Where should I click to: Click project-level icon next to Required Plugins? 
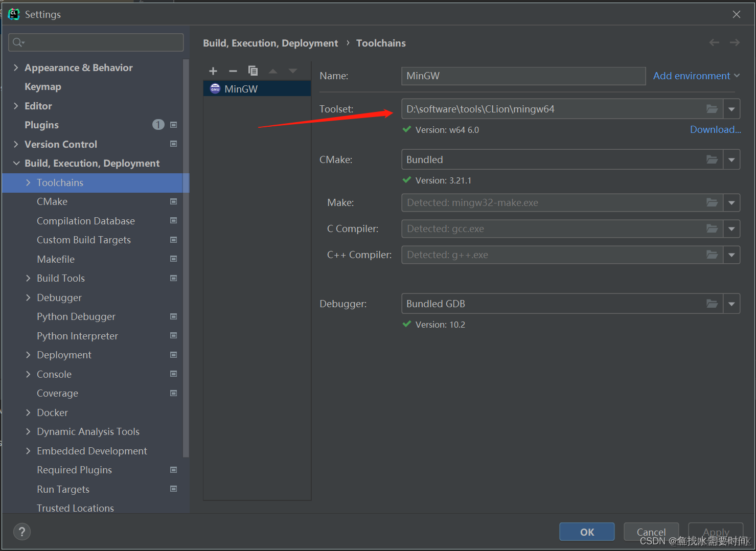click(173, 470)
